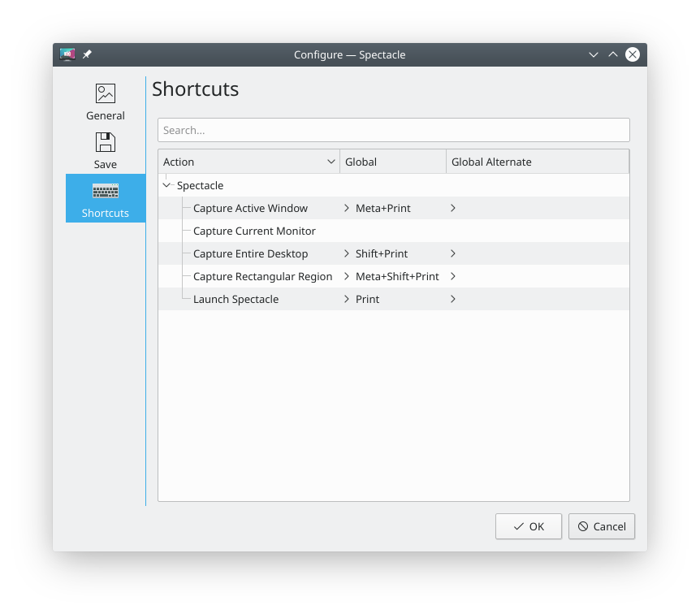Select the Launch Spectacle row
Image resolution: width=700 pixels, height=614 pixels.
click(x=394, y=299)
